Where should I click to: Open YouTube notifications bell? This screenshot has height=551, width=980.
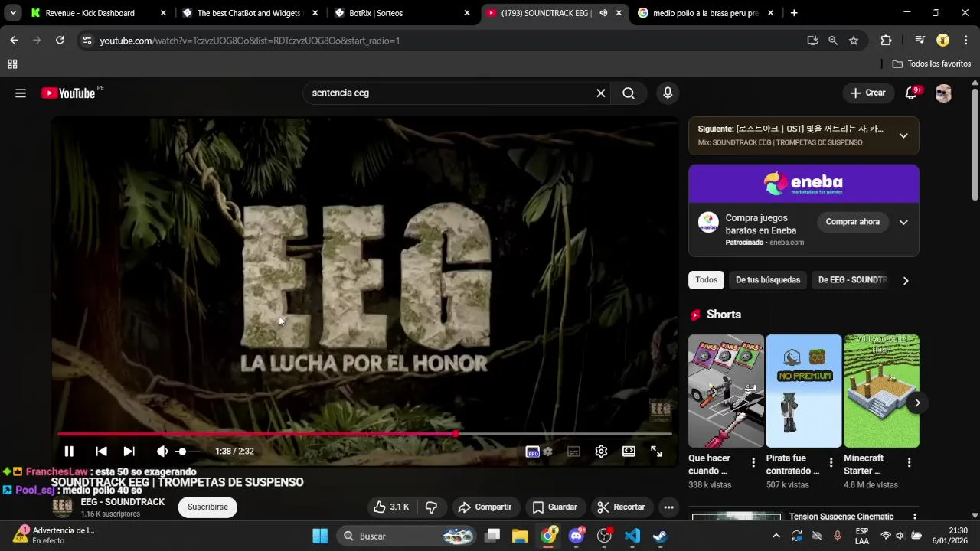911,93
